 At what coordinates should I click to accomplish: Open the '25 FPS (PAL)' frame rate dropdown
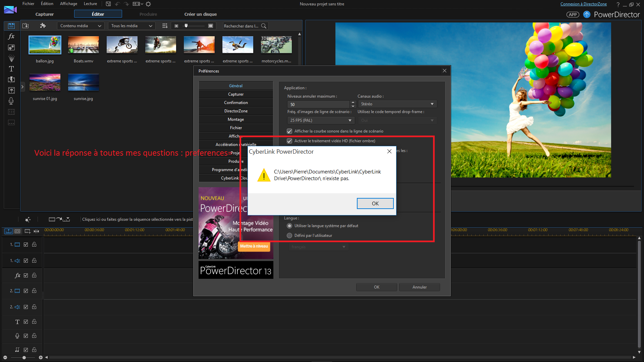click(x=321, y=120)
